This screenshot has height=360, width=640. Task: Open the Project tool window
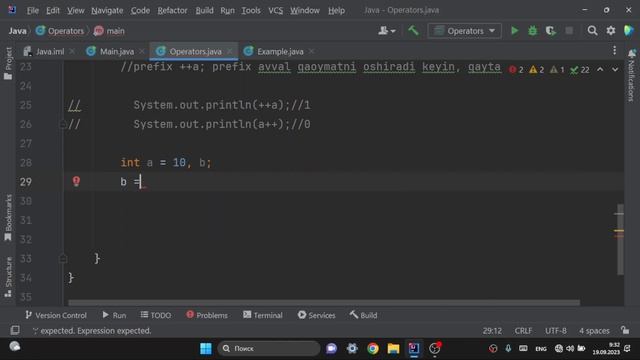pyautogui.click(x=8, y=63)
